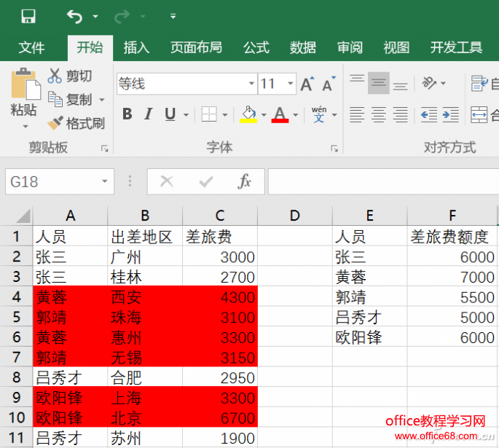Click the wrap text icon
Viewport: 499px width, 448px height.
(x=479, y=83)
